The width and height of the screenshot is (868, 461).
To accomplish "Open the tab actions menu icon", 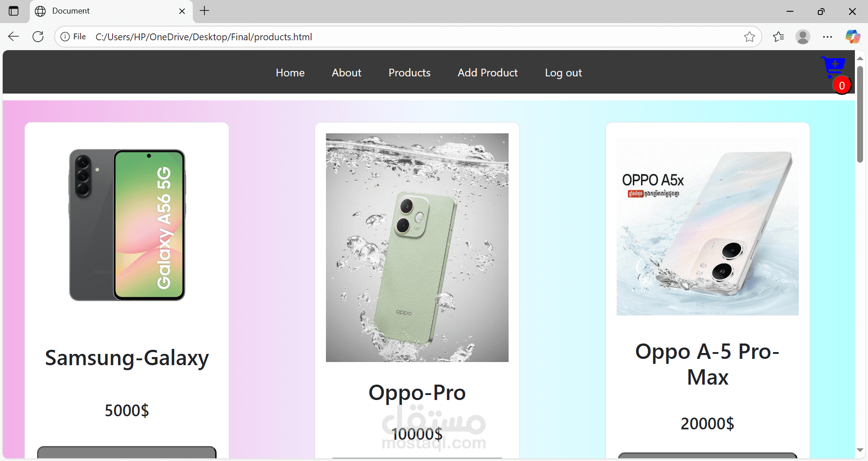I will 14,11.
